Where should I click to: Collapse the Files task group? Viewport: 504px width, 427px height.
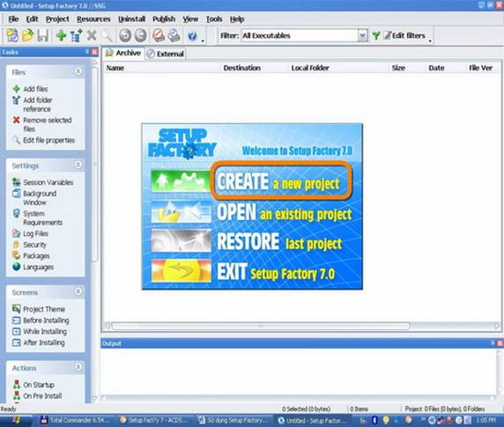point(78,70)
